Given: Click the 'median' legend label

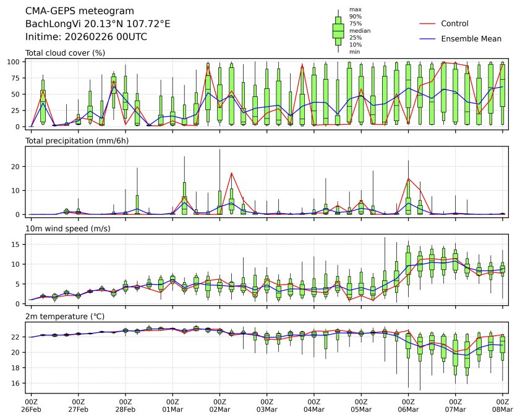Looking at the screenshot, I should pyautogui.click(x=360, y=31).
